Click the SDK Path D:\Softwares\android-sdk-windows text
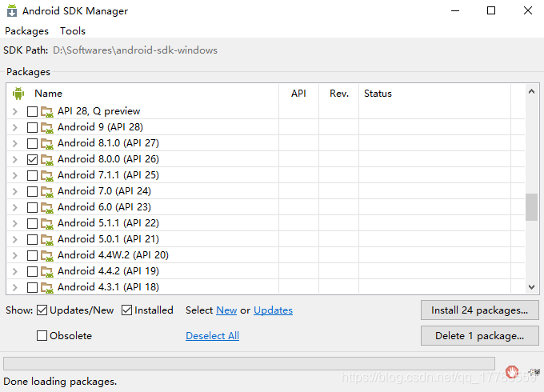 coord(135,50)
